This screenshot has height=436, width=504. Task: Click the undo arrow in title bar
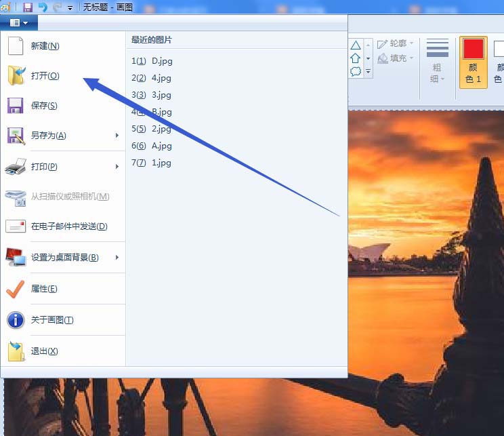[x=43, y=7]
